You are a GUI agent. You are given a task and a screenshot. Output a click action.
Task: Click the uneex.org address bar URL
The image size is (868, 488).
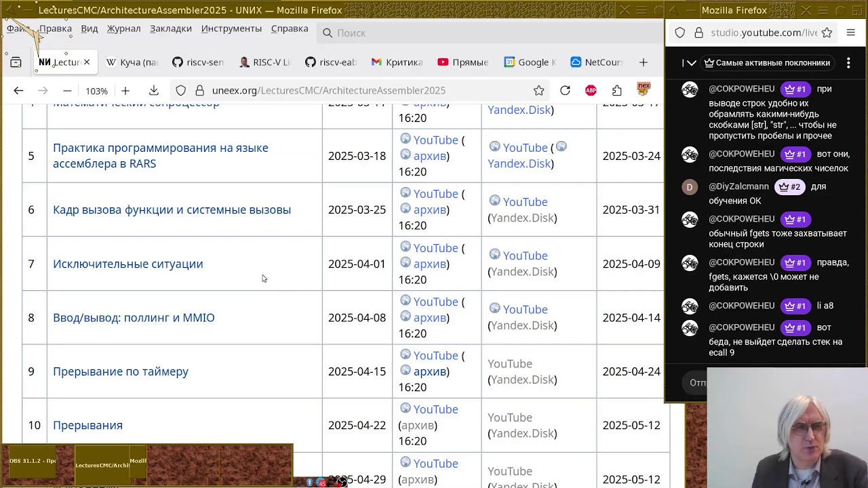click(328, 91)
